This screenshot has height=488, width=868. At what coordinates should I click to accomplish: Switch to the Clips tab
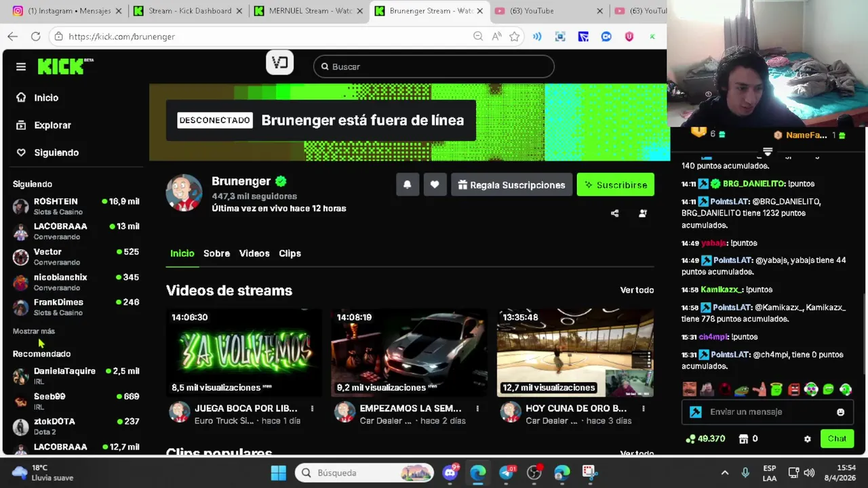[290, 253]
